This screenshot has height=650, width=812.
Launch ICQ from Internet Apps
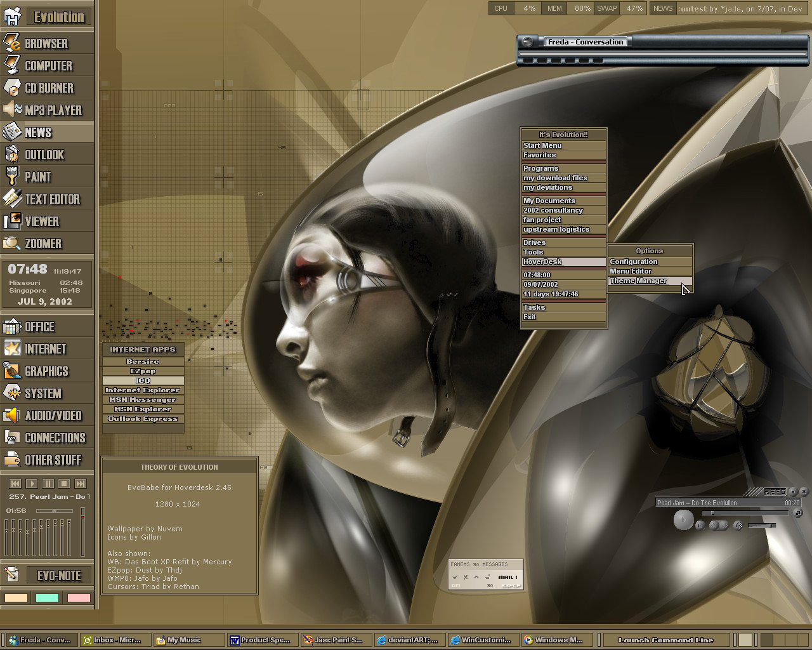[x=143, y=380]
